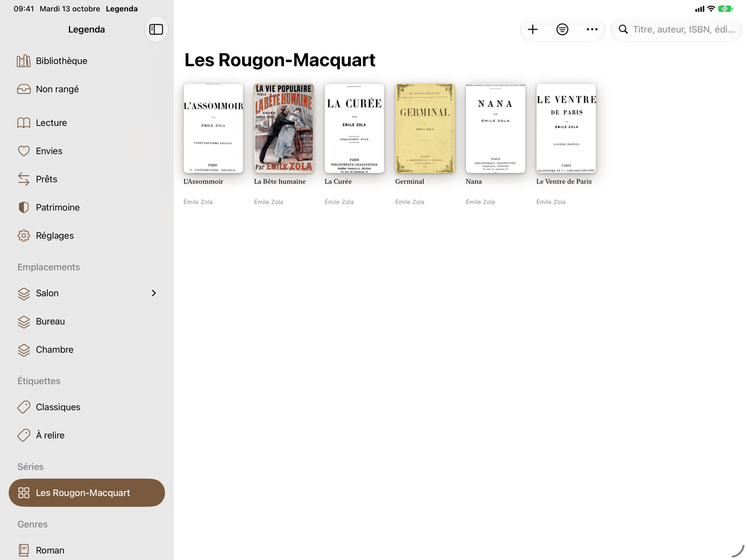The width and height of the screenshot is (747, 560).
Task: Select the La Curée book cover
Action: point(354,129)
